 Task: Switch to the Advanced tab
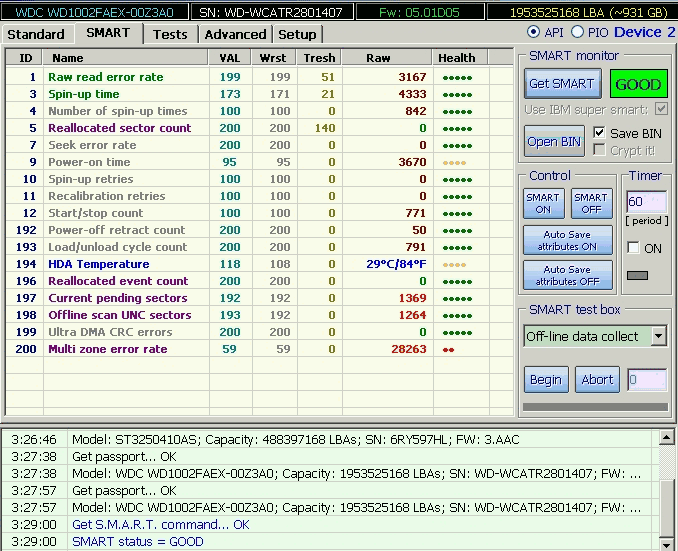click(x=235, y=34)
